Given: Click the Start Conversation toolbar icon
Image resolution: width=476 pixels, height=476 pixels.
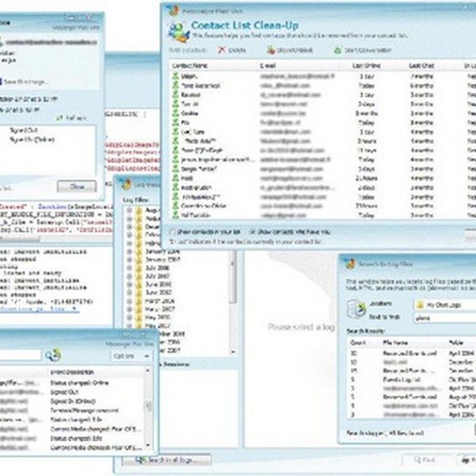Looking at the screenshot, I should coord(337,51).
